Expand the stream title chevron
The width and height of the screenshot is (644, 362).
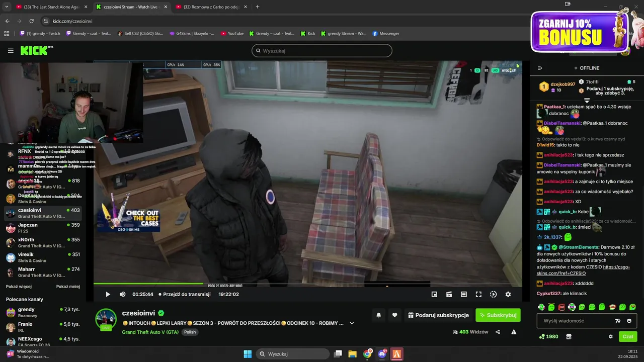pos(352,323)
